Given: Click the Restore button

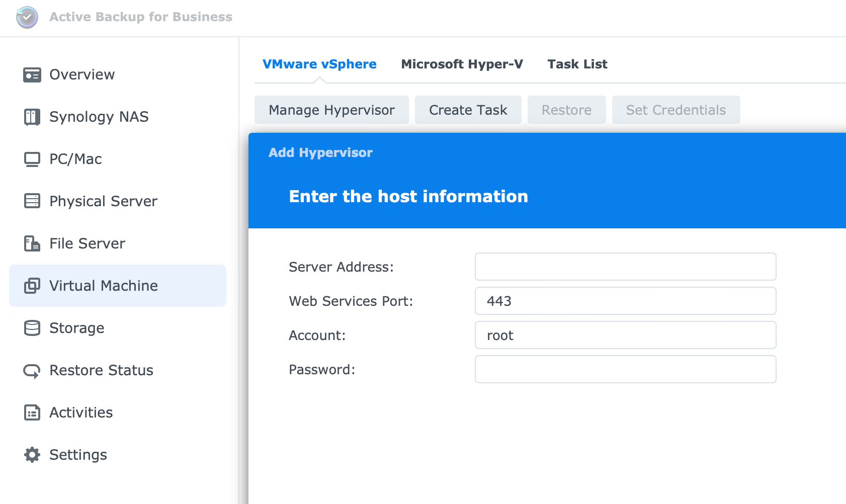Looking at the screenshot, I should [567, 110].
